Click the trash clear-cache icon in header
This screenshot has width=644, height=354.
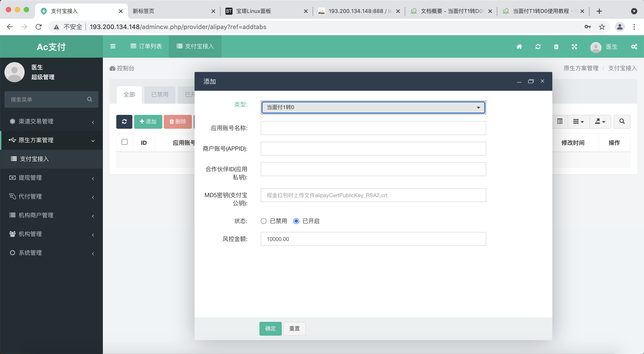tap(556, 46)
